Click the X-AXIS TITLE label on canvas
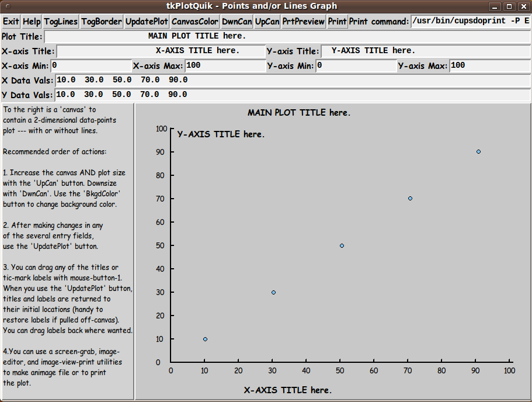Image resolution: width=532 pixels, height=402 pixels. 288,390
